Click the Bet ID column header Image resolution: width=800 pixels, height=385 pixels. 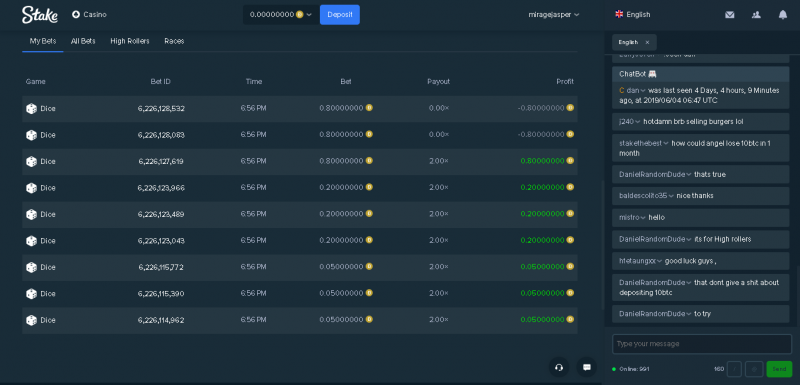click(x=161, y=82)
